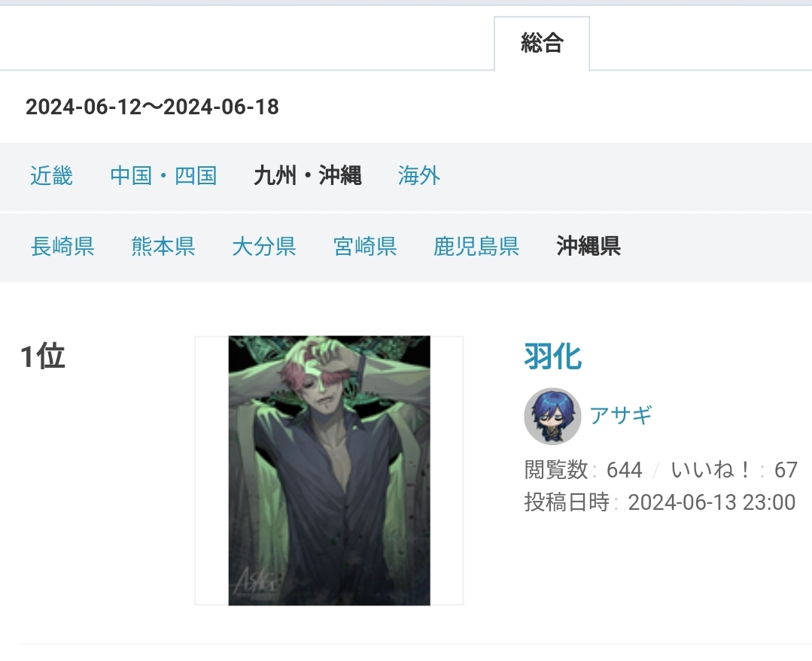
Task: Filter by 大分県 prefecture
Action: [x=264, y=247]
